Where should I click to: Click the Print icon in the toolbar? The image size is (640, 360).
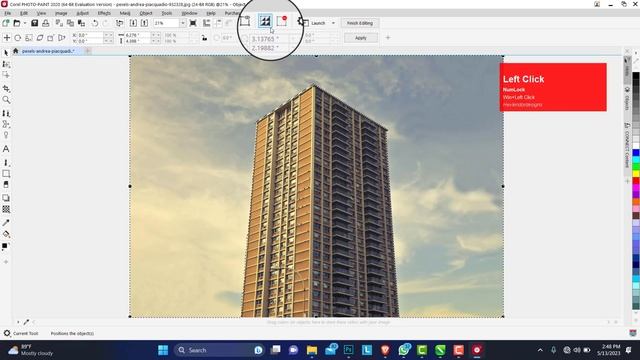[x=45, y=23]
